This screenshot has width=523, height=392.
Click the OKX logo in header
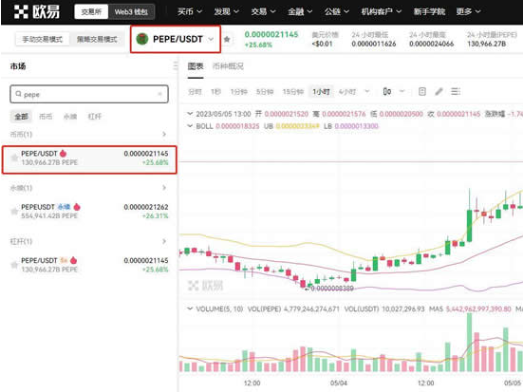(36, 12)
